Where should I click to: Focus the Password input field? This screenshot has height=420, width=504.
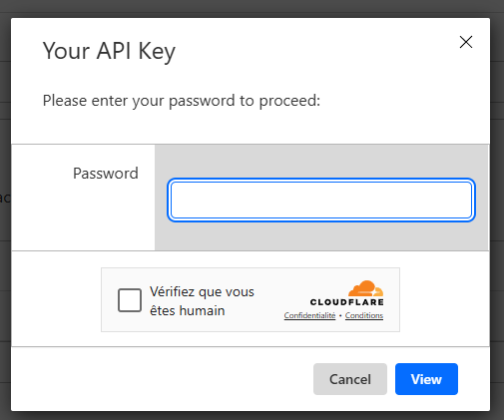321,201
